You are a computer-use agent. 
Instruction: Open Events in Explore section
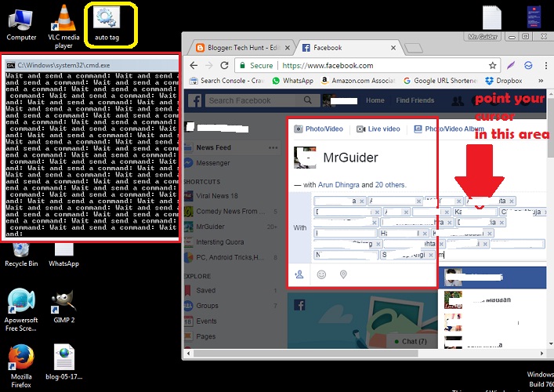click(206, 321)
